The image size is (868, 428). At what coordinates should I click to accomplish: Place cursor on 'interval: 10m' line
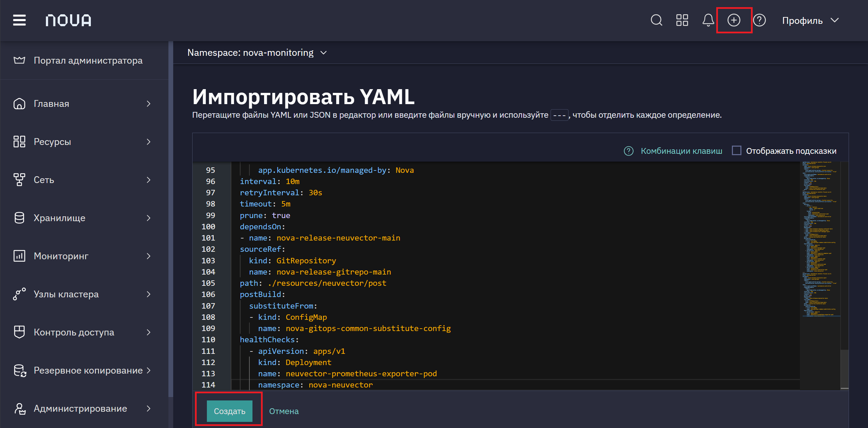point(269,181)
